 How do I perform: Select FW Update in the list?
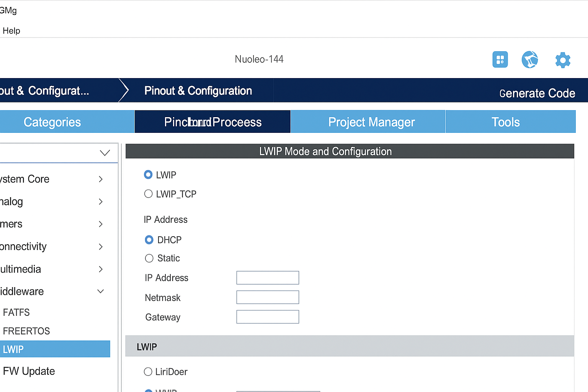click(x=29, y=371)
